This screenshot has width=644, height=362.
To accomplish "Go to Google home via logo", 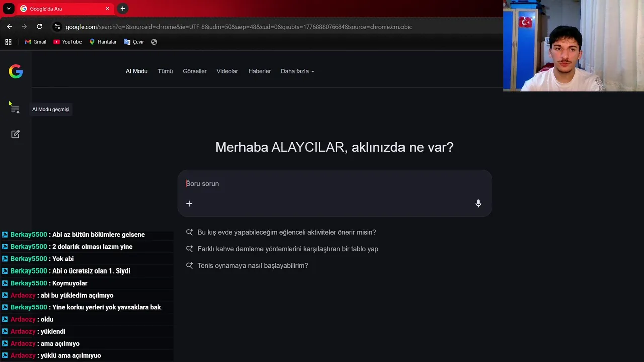I will coord(16,71).
